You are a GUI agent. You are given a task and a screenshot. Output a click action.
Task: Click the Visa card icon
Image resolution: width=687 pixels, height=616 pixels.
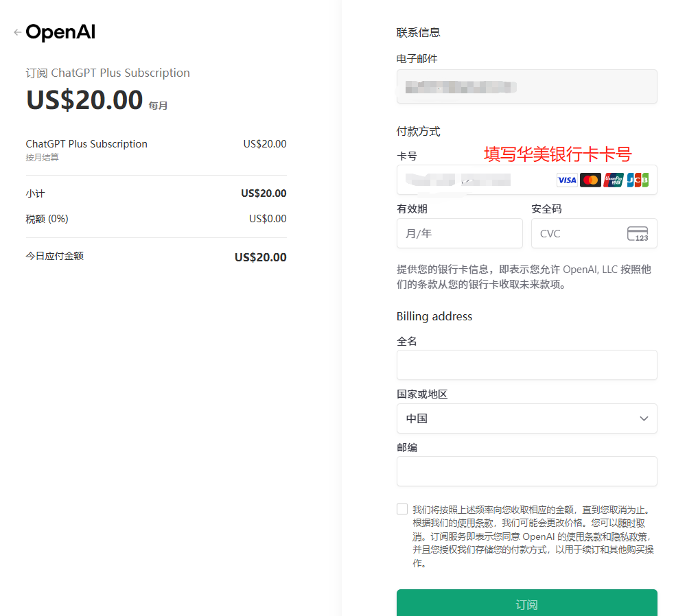(x=567, y=180)
